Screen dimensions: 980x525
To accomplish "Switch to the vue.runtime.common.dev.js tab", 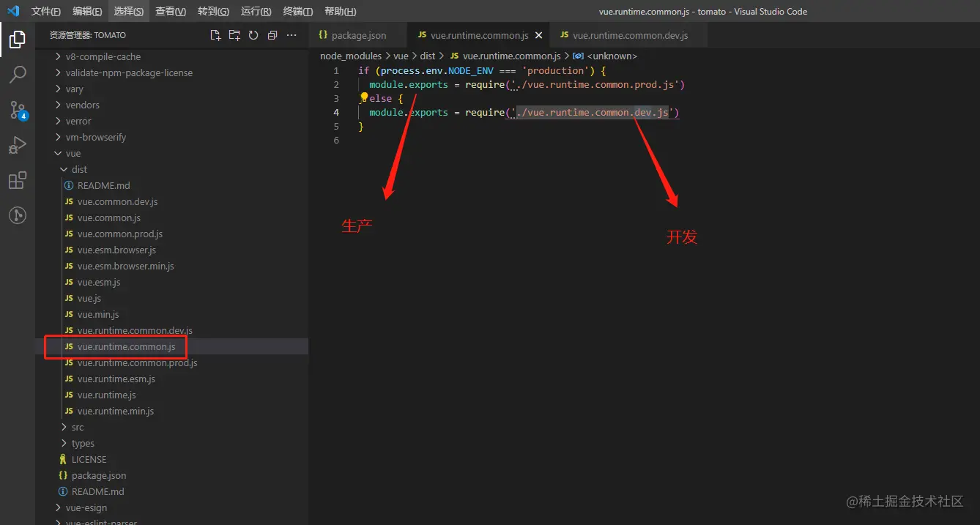I will [x=629, y=35].
